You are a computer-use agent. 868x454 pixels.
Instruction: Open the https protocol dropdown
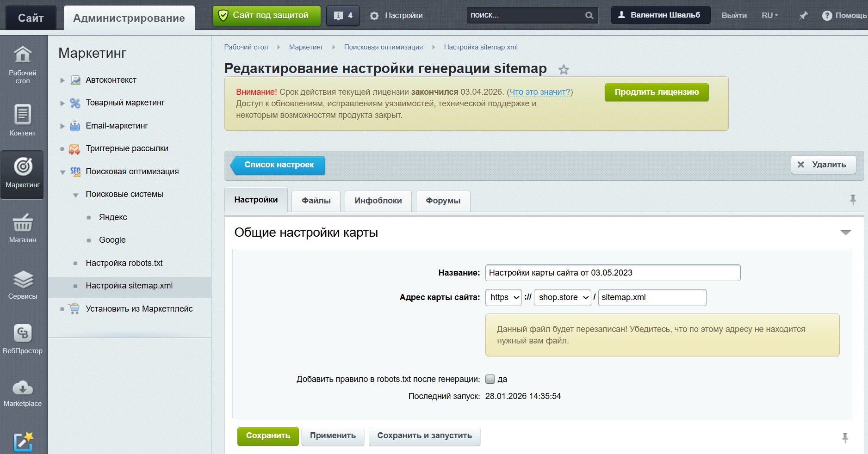coord(504,297)
